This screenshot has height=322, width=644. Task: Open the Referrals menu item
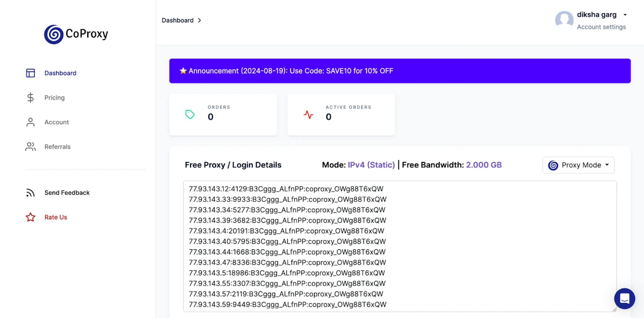coord(57,147)
